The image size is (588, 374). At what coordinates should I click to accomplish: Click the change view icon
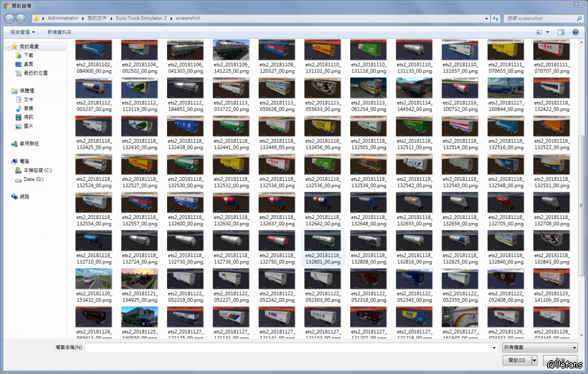[539, 32]
